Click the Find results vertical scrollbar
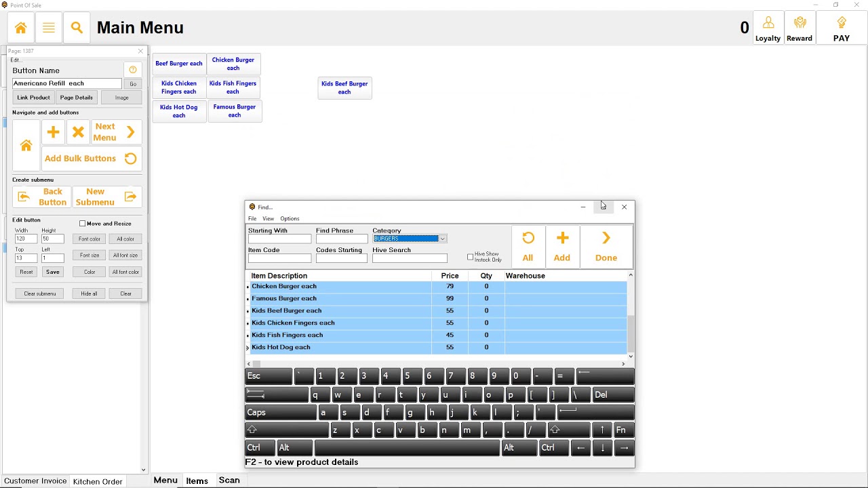This screenshot has height=488, width=868. [x=631, y=316]
